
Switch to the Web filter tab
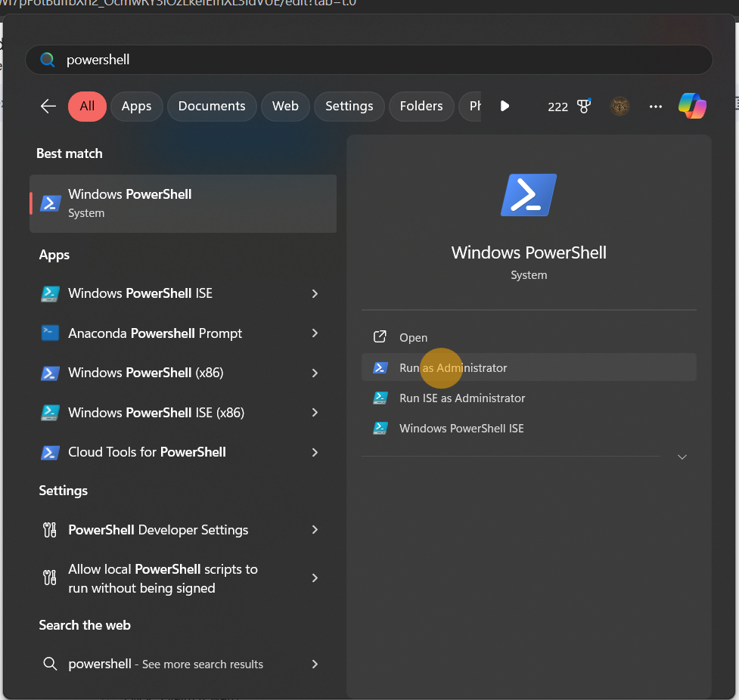[x=286, y=107]
